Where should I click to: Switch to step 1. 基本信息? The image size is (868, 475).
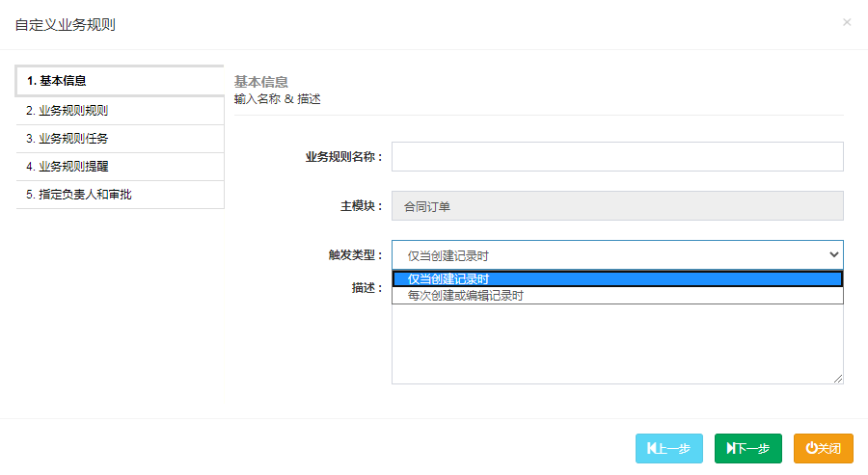120,81
